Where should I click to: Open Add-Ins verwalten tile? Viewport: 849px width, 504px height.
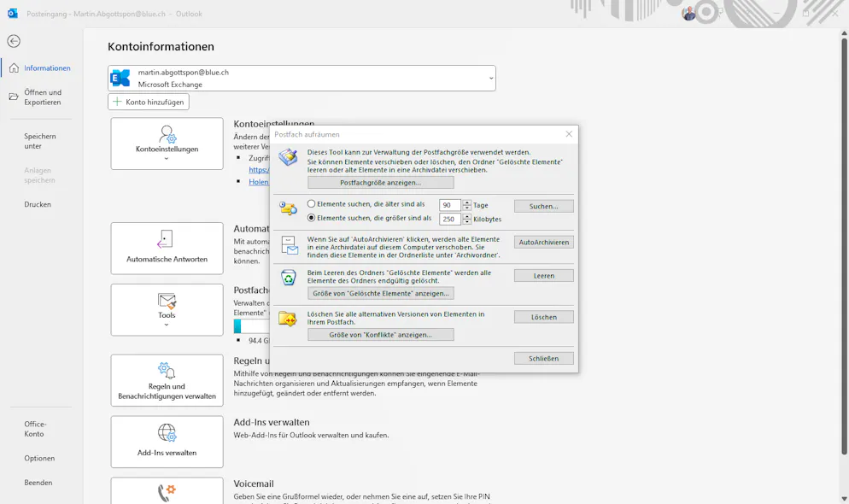coord(167,441)
